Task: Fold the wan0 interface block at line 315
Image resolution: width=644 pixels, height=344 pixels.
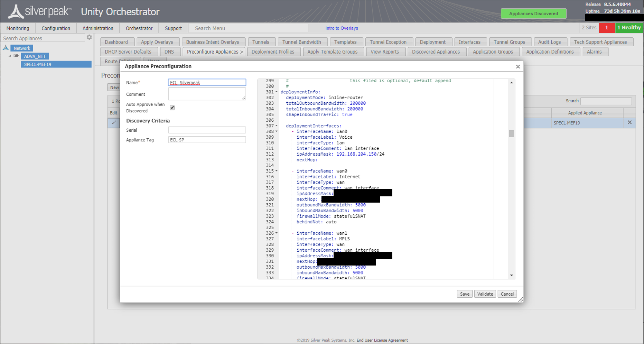Action: pos(277,171)
